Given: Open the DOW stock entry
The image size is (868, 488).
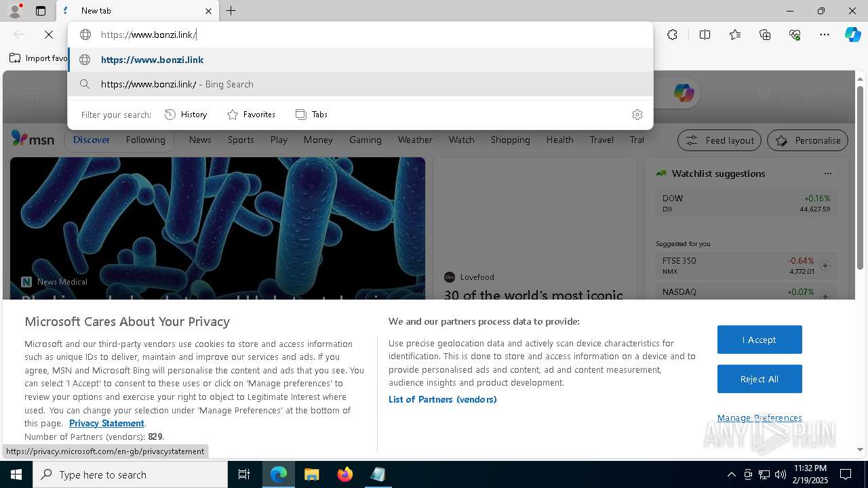Looking at the screenshot, I should (x=746, y=203).
